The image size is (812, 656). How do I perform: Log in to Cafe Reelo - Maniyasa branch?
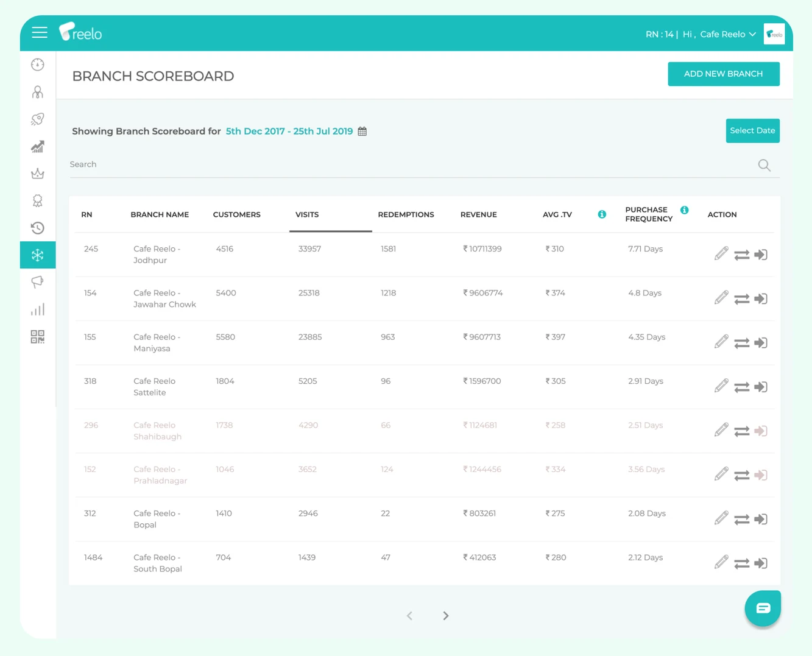[761, 343]
